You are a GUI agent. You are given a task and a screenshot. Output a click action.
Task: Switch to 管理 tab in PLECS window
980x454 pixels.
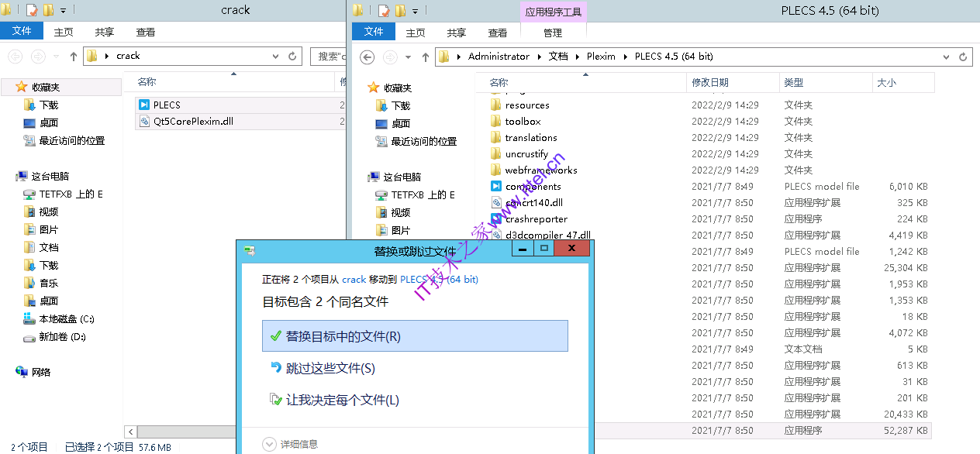[x=553, y=33]
